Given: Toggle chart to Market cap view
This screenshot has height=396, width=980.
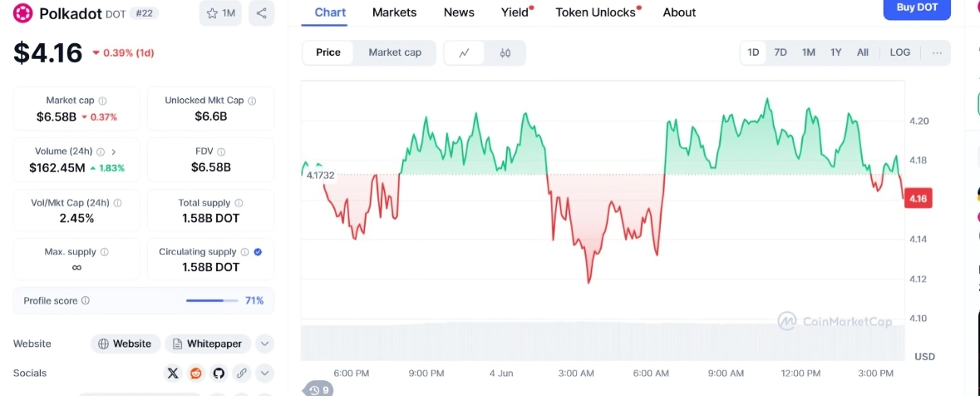Looking at the screenshot, I should [395, 52].
